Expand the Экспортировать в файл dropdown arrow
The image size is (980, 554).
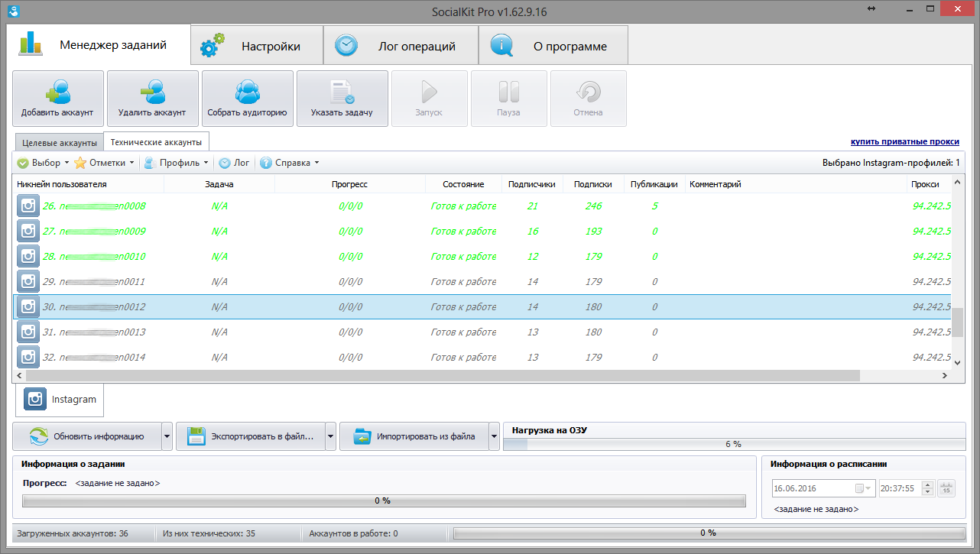(331, 436)
